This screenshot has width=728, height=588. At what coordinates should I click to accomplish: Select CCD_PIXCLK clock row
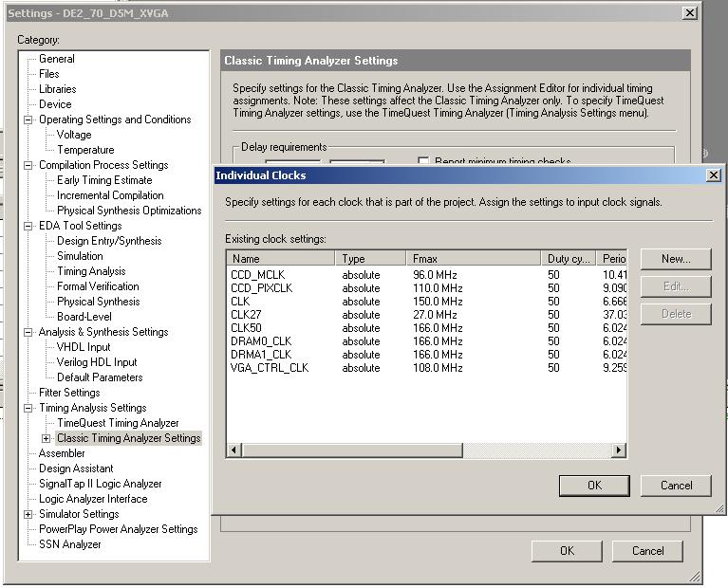pyautogui.click(x=427, y=288)
